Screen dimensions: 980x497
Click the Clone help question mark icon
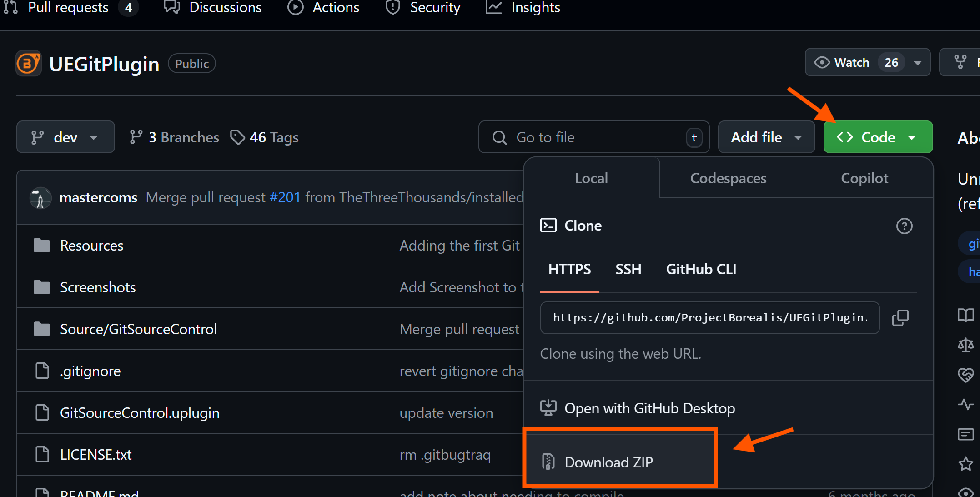(904, 226)
